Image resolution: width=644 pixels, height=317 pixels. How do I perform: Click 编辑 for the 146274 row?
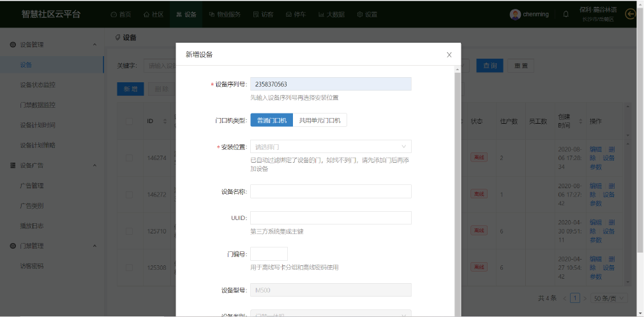coord(596,149)
